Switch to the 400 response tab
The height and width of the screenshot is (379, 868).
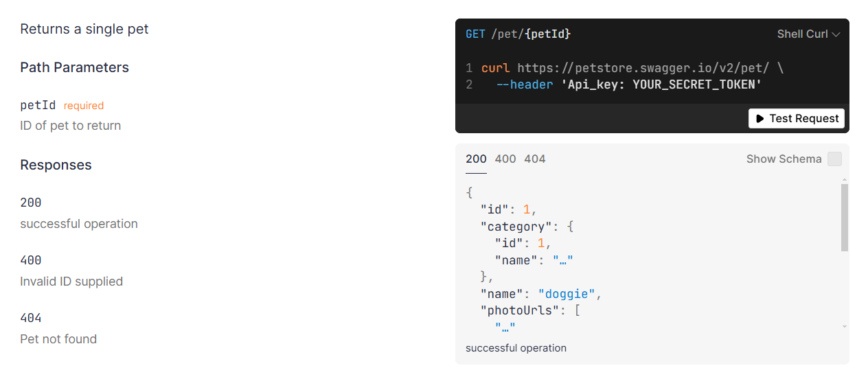[x=505, y=159]
